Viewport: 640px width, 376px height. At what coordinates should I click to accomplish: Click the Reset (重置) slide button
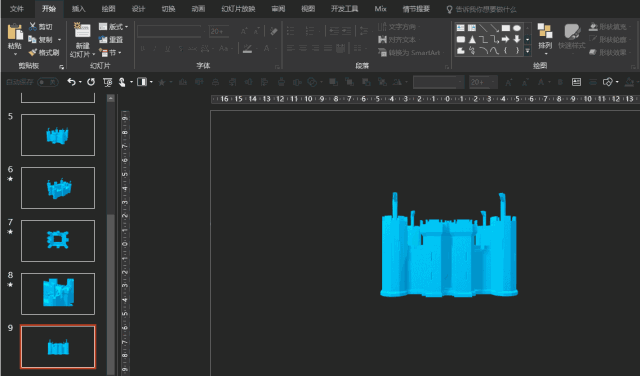(x=111, y=40)
